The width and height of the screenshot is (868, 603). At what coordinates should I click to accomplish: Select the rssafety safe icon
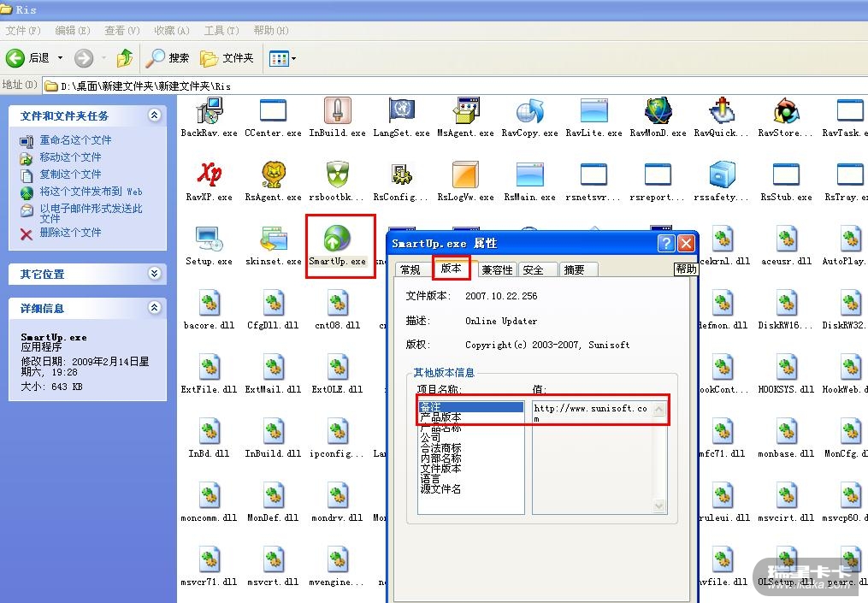click(x=722, y=174)
